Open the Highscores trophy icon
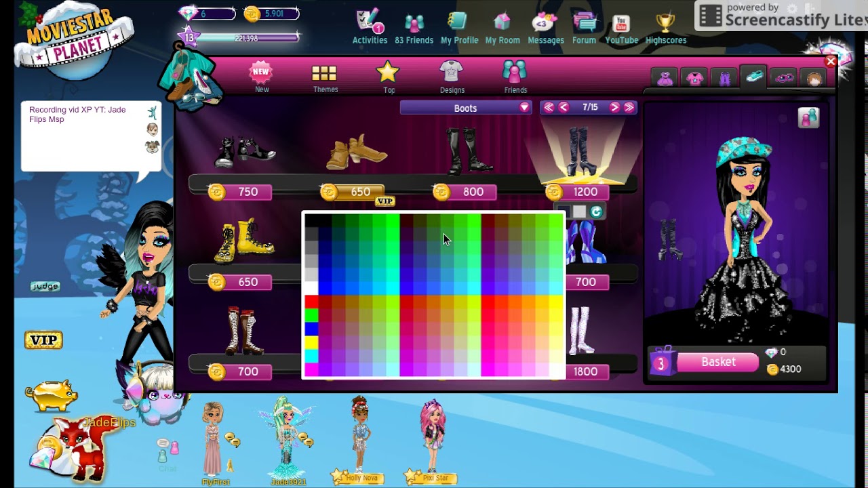This screenshot has width=868, height=488. coord(665,27)
